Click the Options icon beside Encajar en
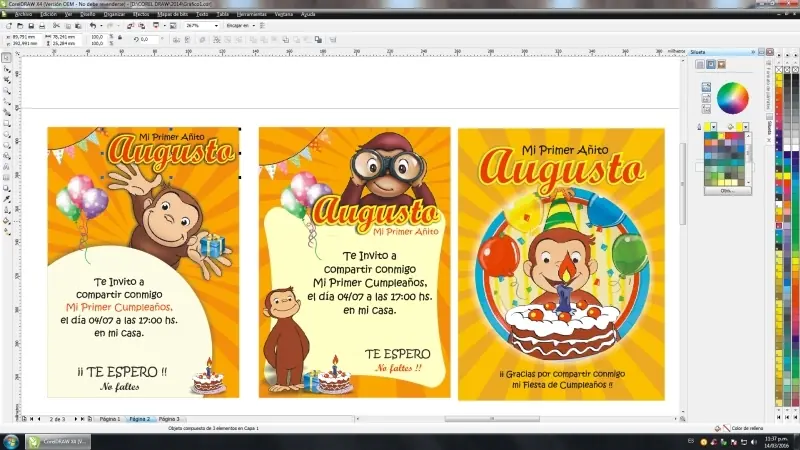800x450 pixels. coord(262,26)
